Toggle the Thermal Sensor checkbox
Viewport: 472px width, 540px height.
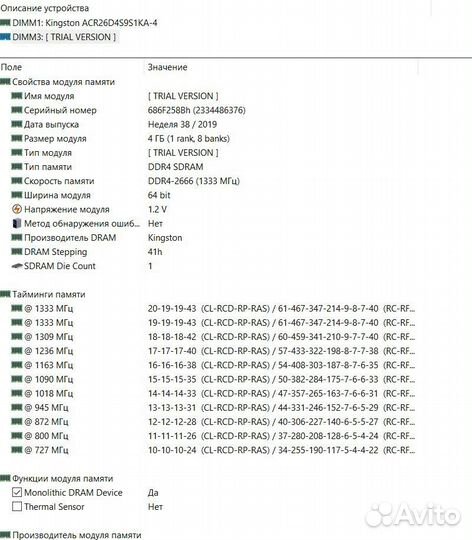point(17,507)
